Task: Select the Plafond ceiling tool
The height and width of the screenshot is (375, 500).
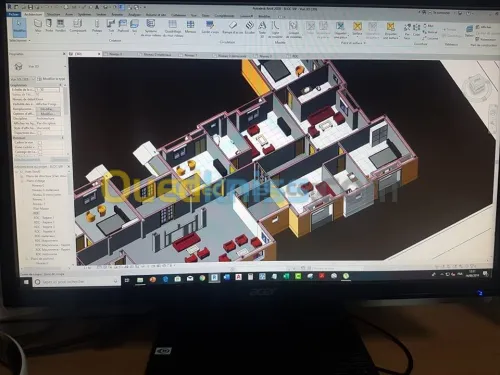Action: (123, 26)
